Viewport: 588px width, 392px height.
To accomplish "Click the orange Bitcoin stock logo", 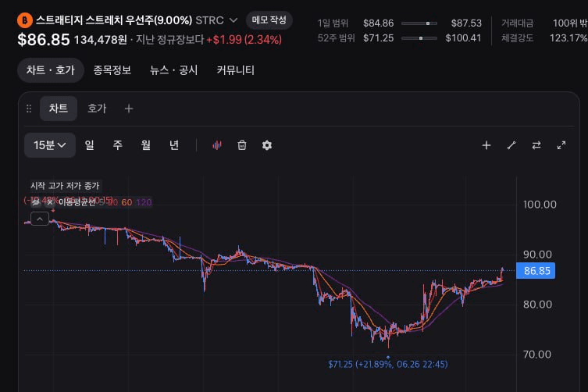I will [25, 20].
